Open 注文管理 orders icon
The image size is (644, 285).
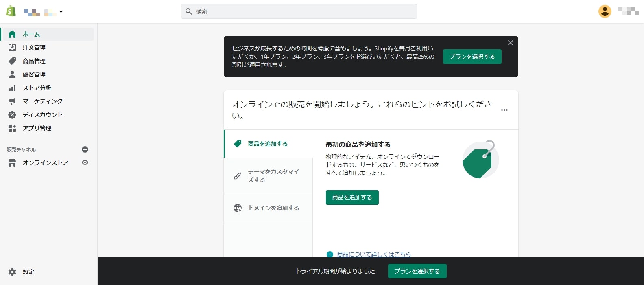point(12,48)
